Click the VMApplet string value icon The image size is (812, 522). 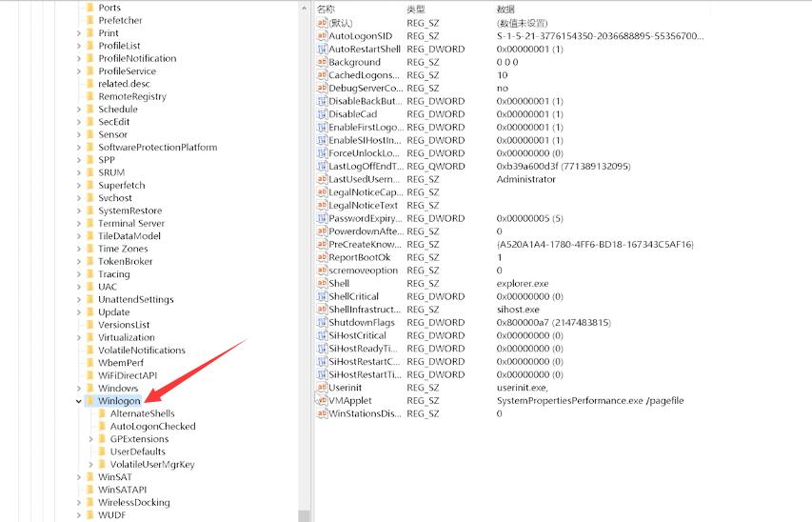[x=322, y=400]
